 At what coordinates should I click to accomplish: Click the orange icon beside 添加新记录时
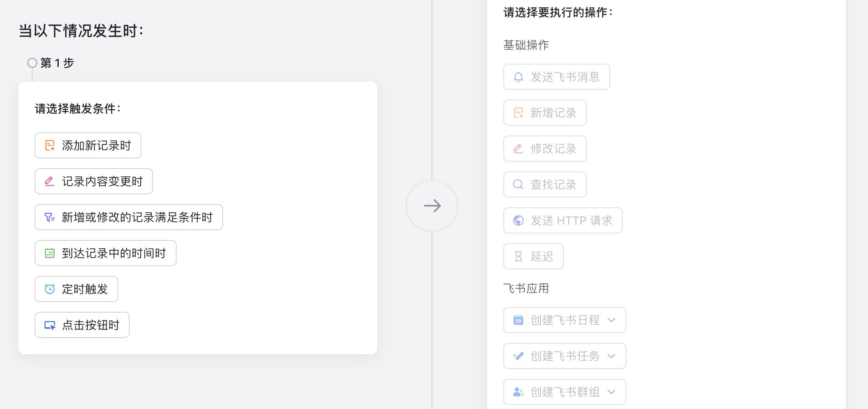coord(50,146)
